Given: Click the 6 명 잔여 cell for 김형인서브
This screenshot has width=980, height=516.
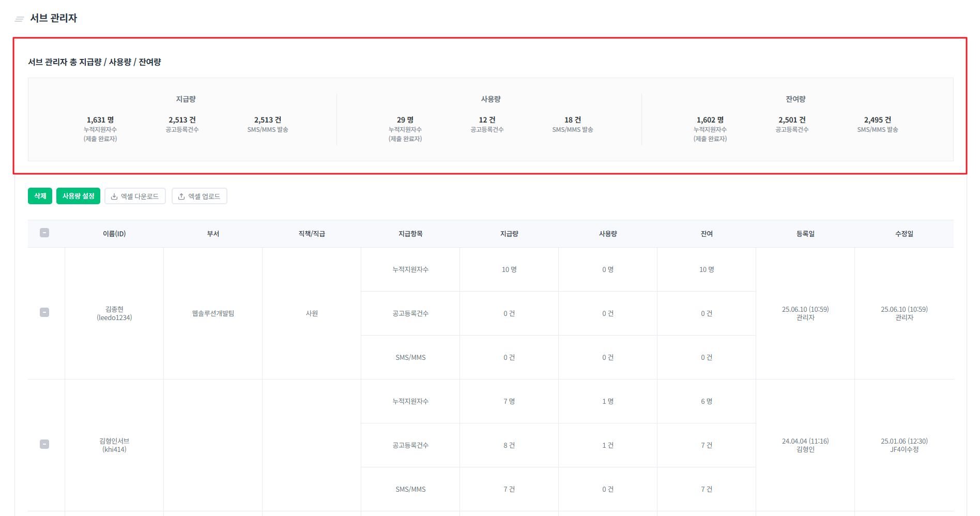Looking at the screenshot, I should 707,401.
